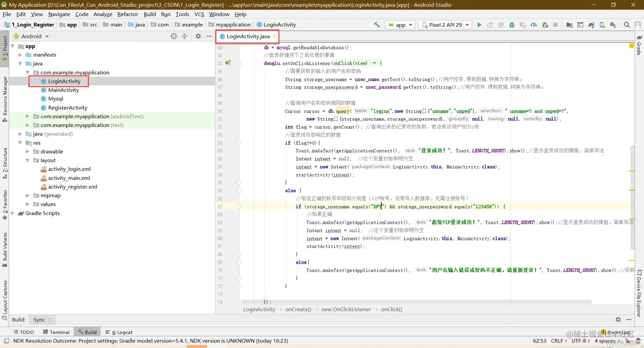Viewport: 644px width, 348px height.
Task: Expand the com.example.myapplication (androidTest) package arrow
Action: tap(28, 116)
